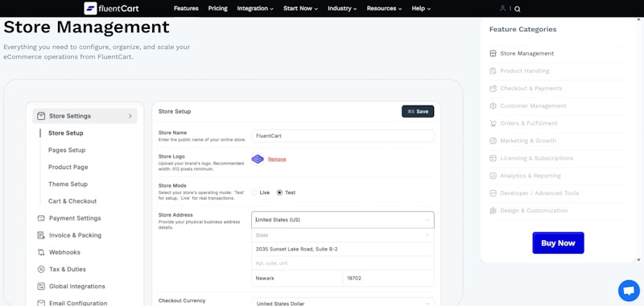Click Webhooks label in sidebar

64,252
